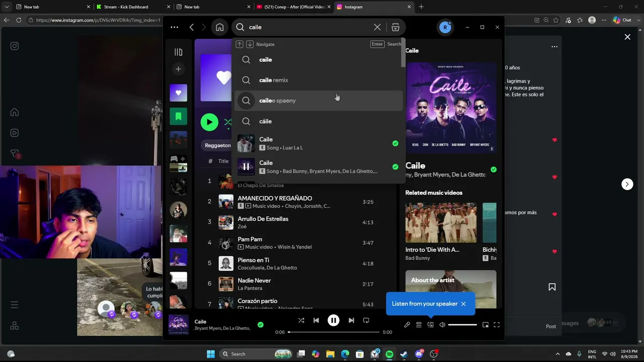Open the Intro to 'Die With A...' video thumbnail

click(441, 223)
